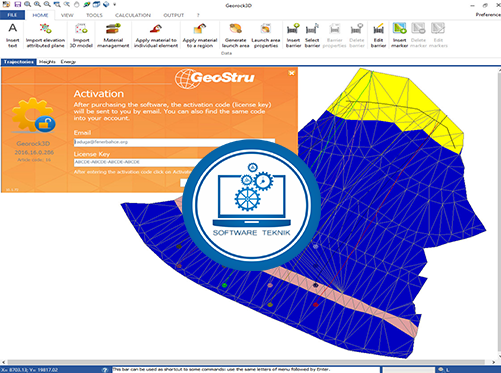Close the GeoStru Activation dialog

[x=292, y=73]
